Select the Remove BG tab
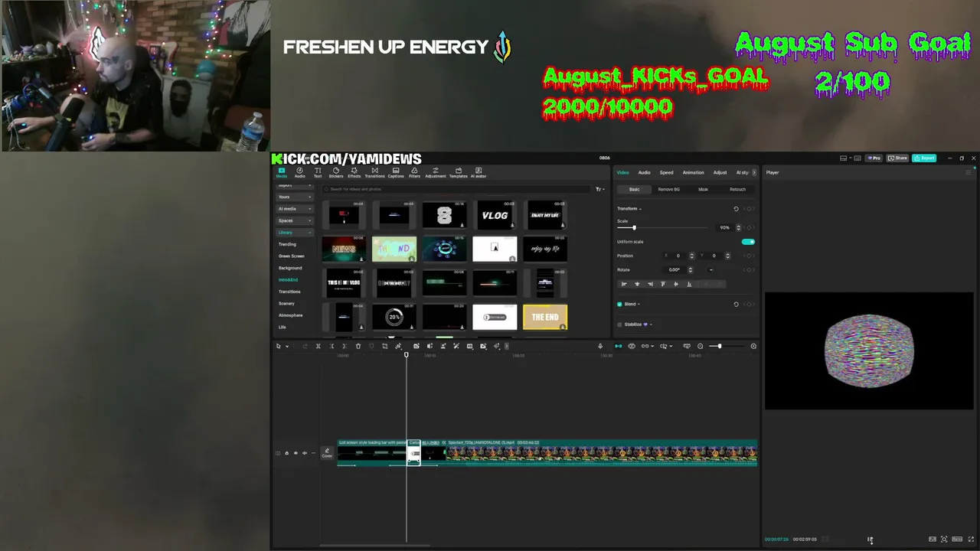This screenshot has width=980, height=551. (x=668, y=189)
